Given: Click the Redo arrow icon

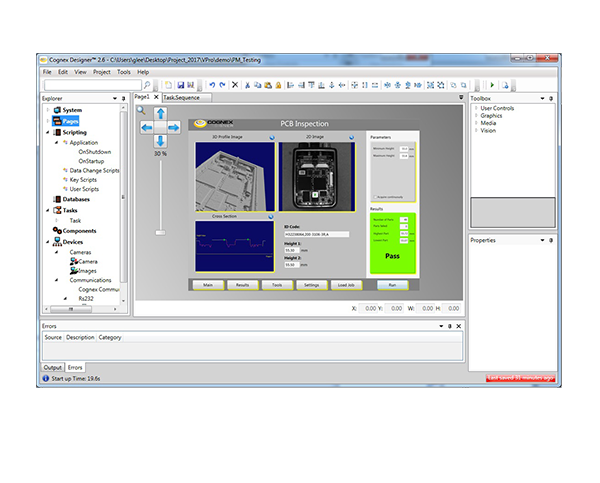Looking at the screenshot, I should tap(222, 85).
